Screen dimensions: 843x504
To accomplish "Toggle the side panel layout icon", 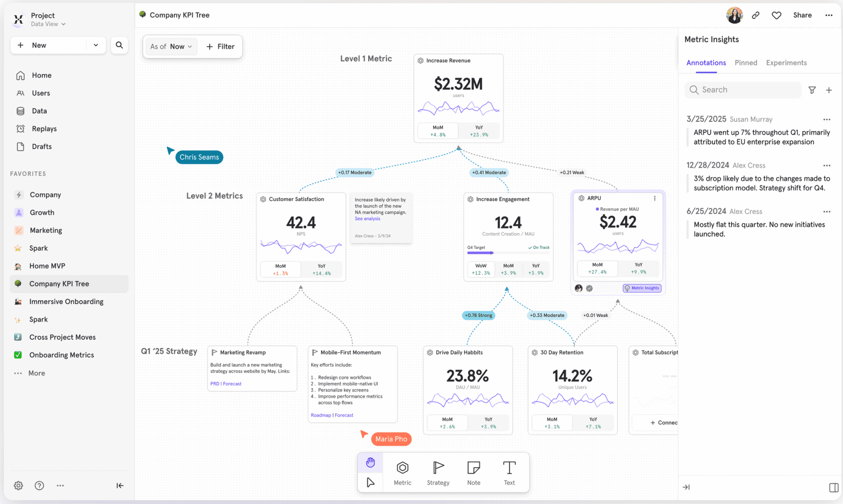I will (x=833, y=487).
